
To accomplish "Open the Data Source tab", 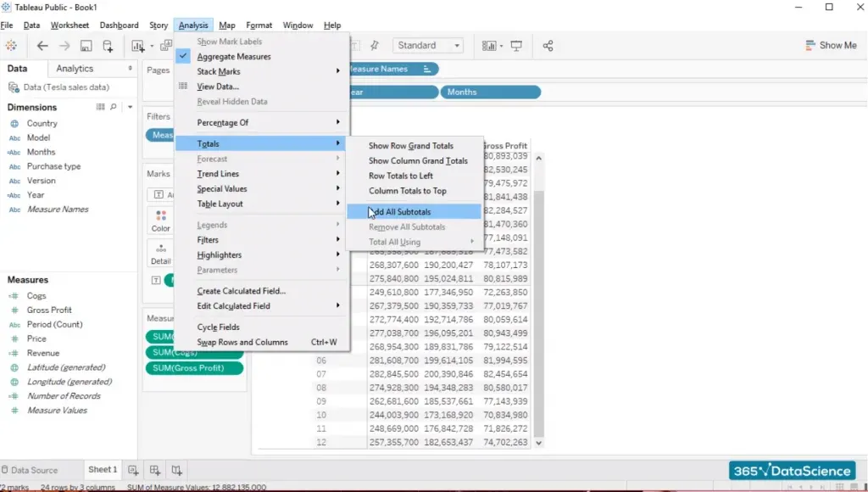I will (34, 470).
